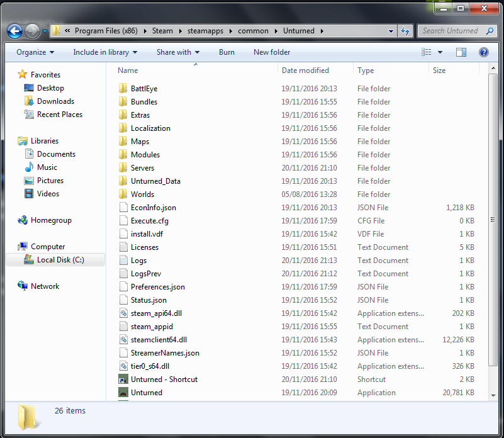Select the Unturned_Data folder

(x=155, y=181)
